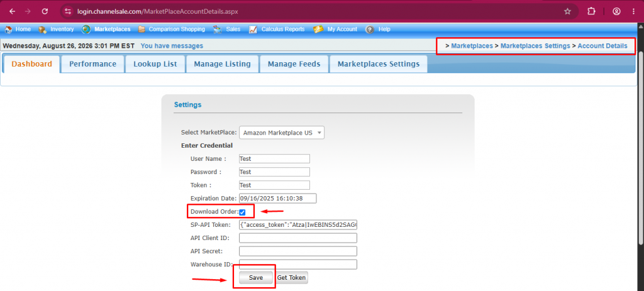Switch to the Lookup List tab

pos(155,64)
